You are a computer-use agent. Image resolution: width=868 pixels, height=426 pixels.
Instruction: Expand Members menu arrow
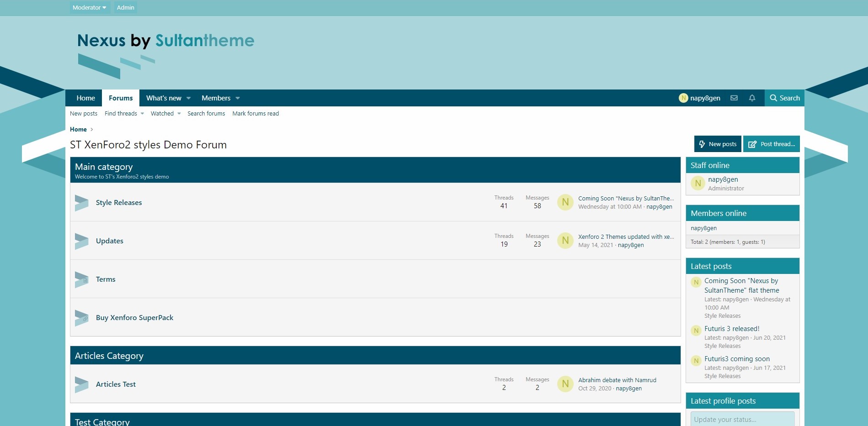[238, 98]
